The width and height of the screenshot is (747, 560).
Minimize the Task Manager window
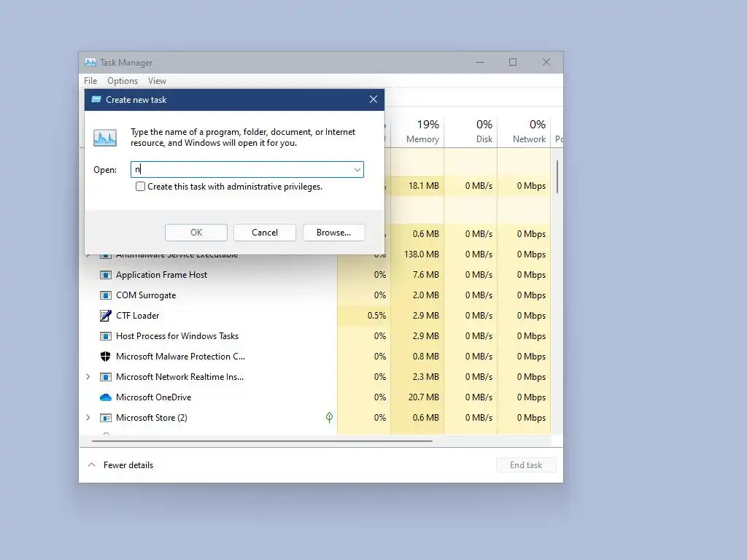480,63
